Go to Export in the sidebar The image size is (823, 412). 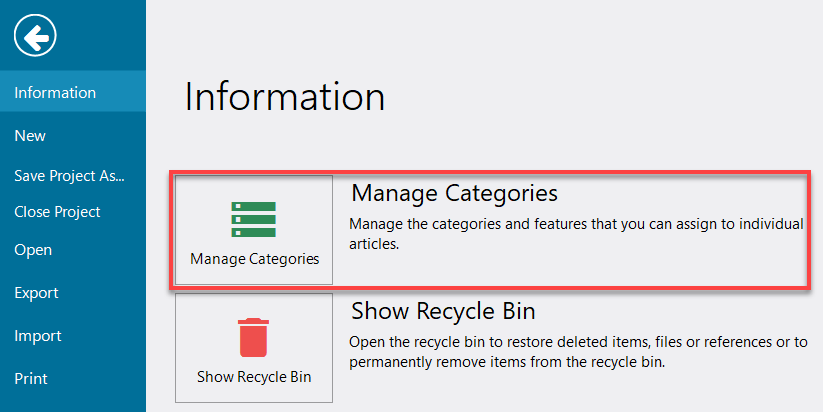[36, 293]
